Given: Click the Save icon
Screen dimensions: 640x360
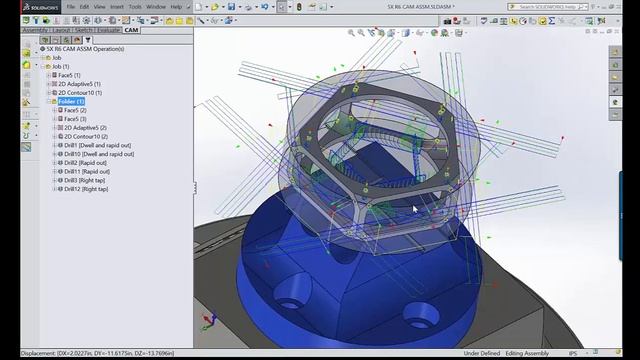Looking at the screenshot, I should point(231,7).
